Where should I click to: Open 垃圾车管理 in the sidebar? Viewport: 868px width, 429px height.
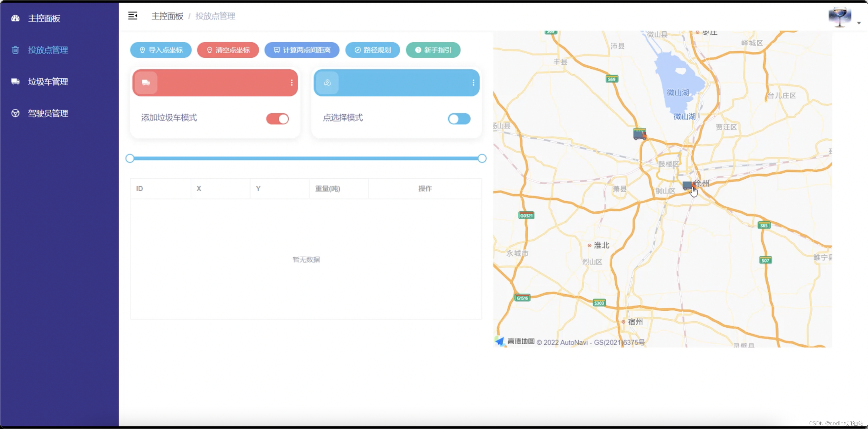click(x=48, y=82)
